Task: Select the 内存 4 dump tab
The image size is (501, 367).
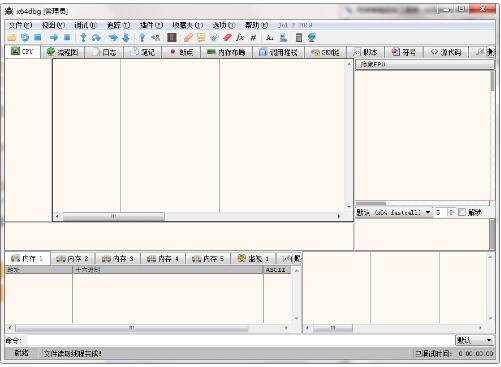Action: pos(163,259)
